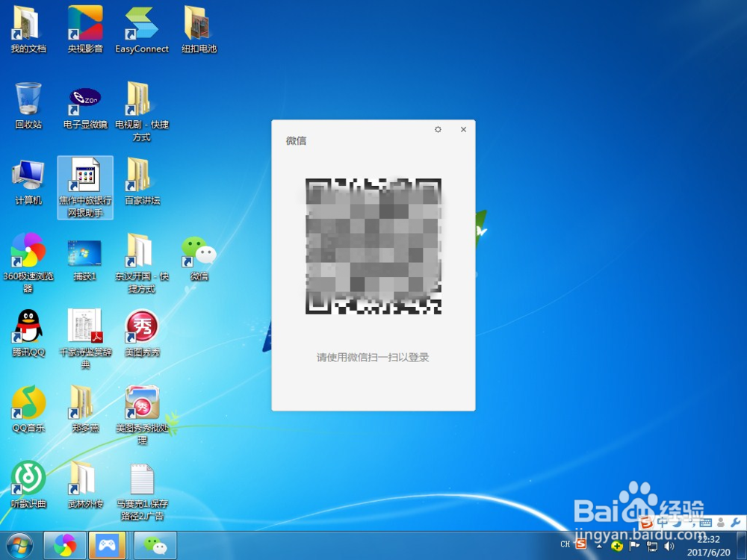Select the QQ音乐 desktop shortcut

pos(28,408)
